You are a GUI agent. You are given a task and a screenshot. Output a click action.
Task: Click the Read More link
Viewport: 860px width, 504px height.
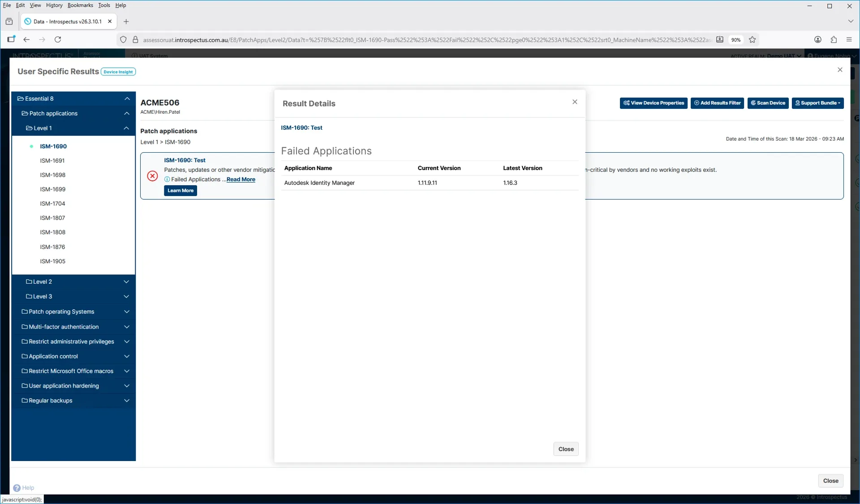pyautogui.click(x=241, y=179)
